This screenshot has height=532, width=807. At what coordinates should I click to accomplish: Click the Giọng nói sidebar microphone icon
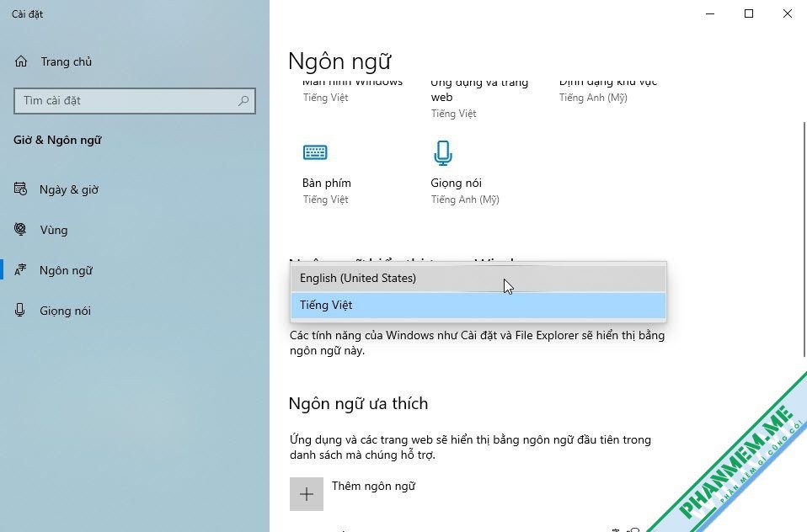tap(20, 311)
